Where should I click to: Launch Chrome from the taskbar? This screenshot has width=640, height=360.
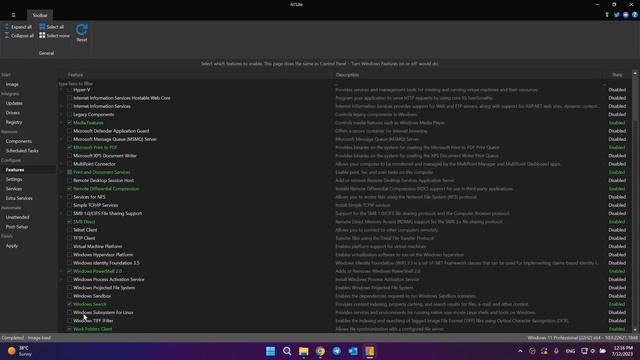coord(320,351)
